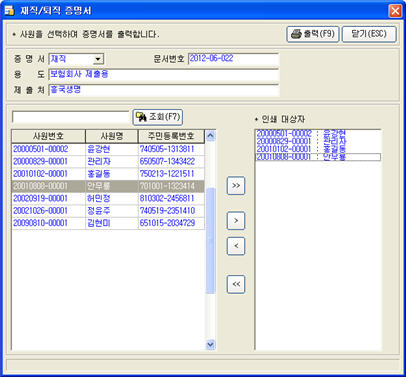Select print target 20000501-00002 entry
This screenshot has width=406, height=377.
(x=318, y=133)
